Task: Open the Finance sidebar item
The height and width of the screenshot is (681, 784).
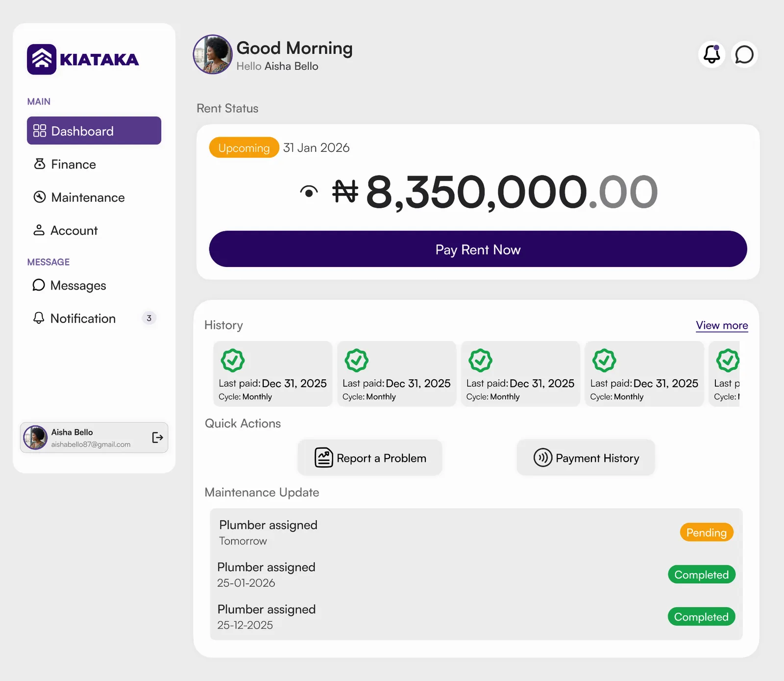Action: click(94, 164)
